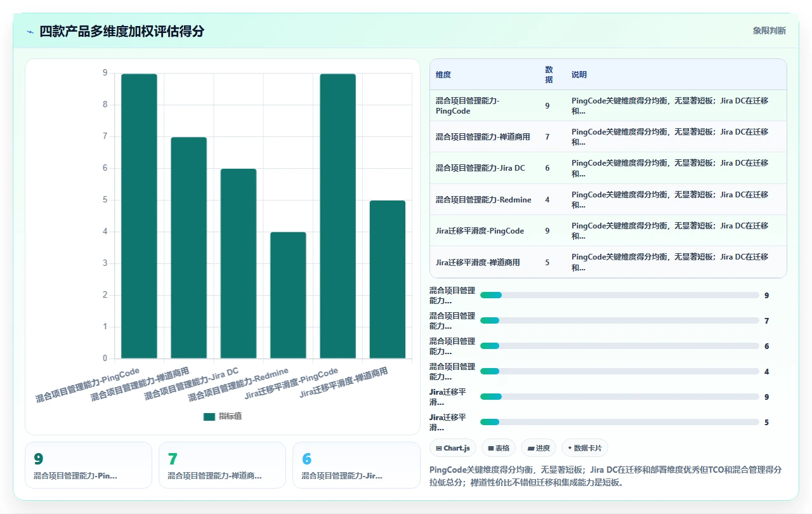
Task: Click the 维度 table column header
Action: pos(443,74)
